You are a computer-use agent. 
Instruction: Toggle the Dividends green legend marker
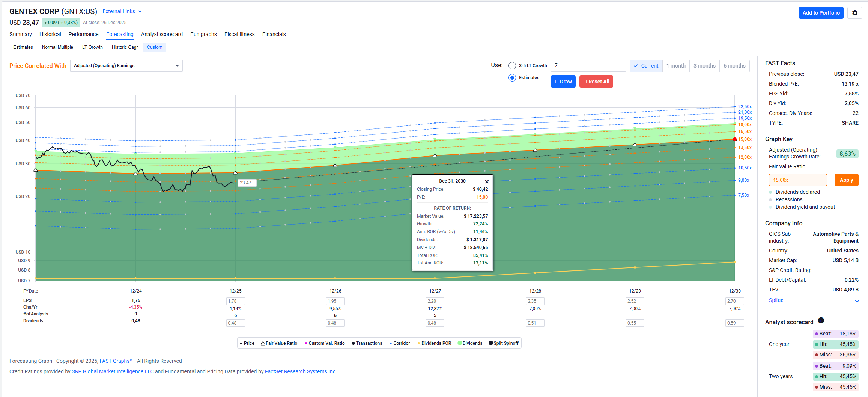pos(460,343)
